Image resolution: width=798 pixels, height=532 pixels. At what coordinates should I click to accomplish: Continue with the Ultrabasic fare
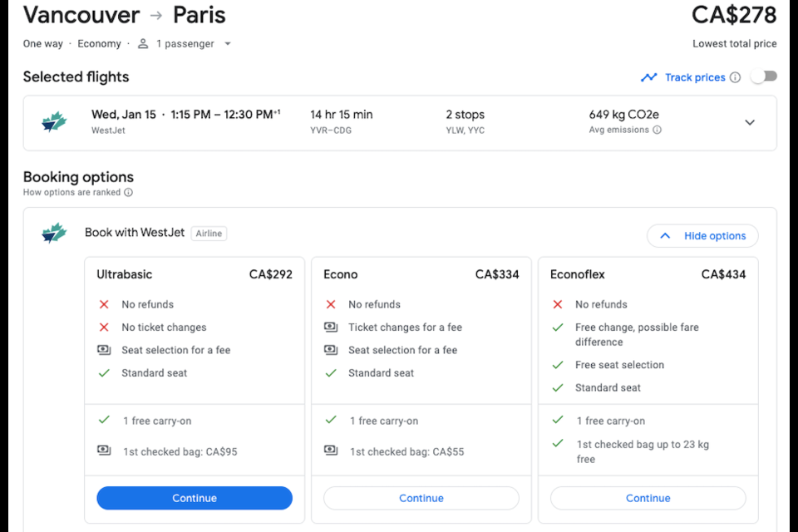click(195, 498)
